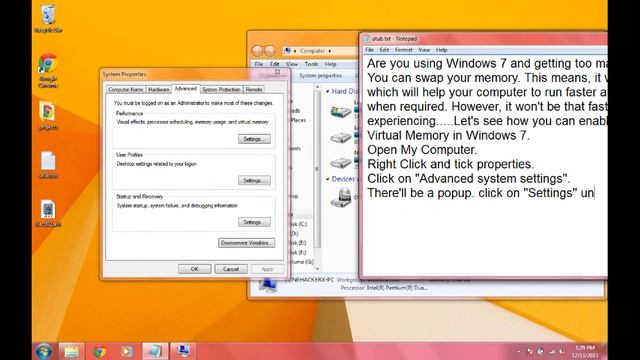Viewport: 640px width, 360px height.
Task: Select the DVD drive device icon
Action: (341, 198)
